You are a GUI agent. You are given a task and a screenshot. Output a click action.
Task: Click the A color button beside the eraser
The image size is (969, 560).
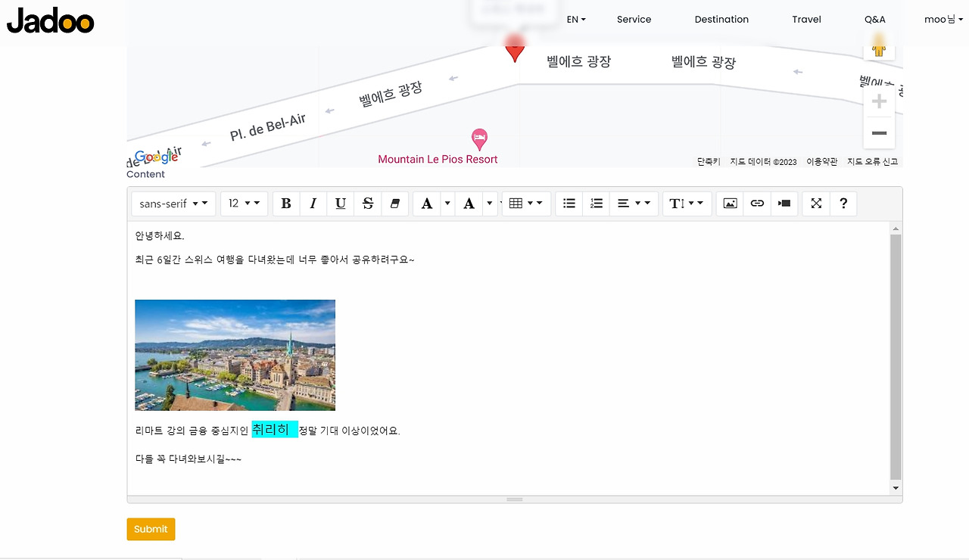pyautogui.click(x=427, y=204)
